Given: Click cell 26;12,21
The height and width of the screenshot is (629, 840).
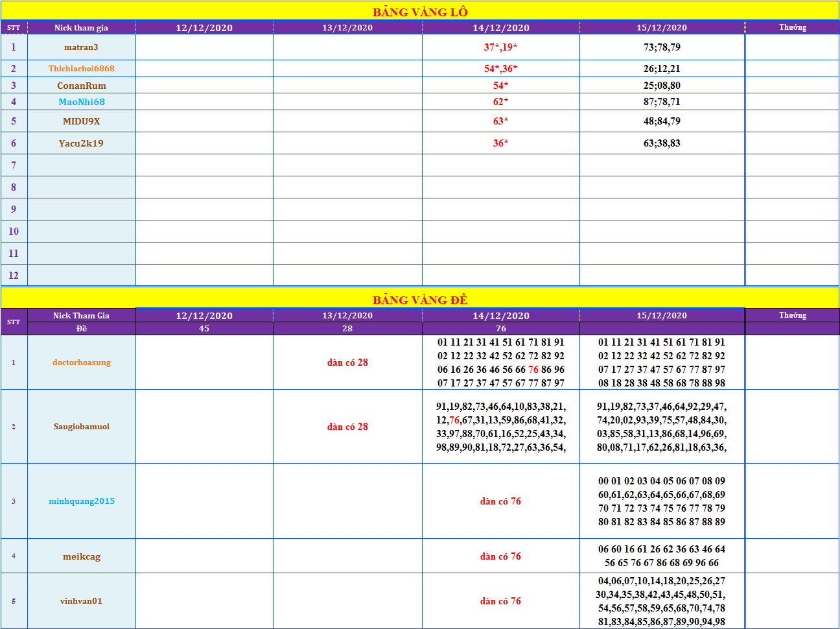Looking at the screenshot, I should [662, 69].
